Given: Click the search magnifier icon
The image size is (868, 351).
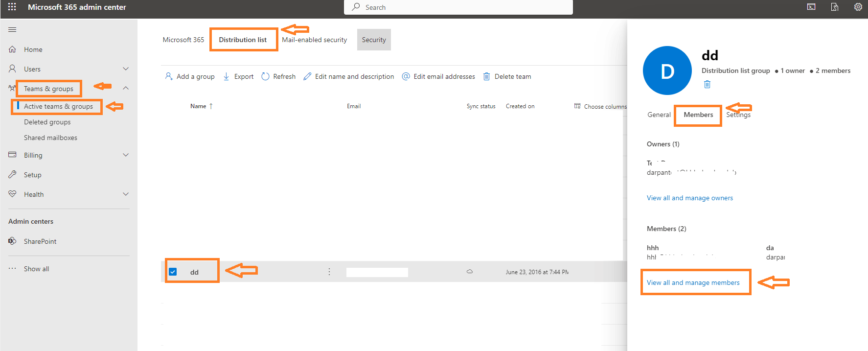Looking at the screenshot, I should point(356,7).
